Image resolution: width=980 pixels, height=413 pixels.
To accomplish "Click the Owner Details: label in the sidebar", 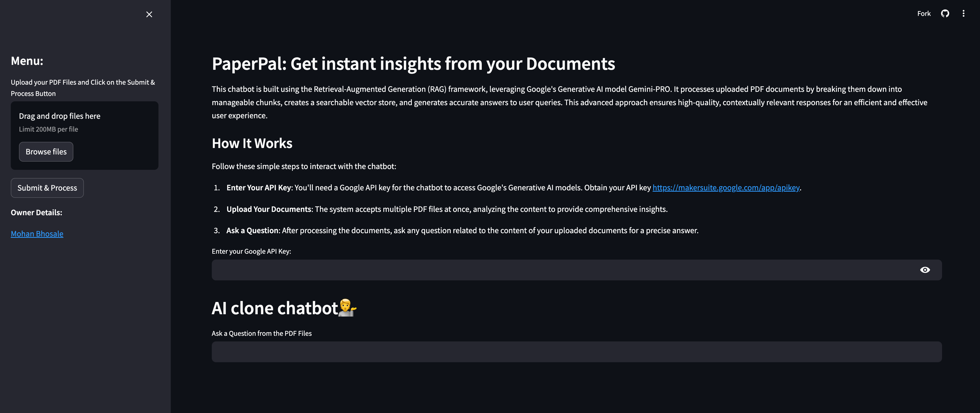I will (36, 212).
